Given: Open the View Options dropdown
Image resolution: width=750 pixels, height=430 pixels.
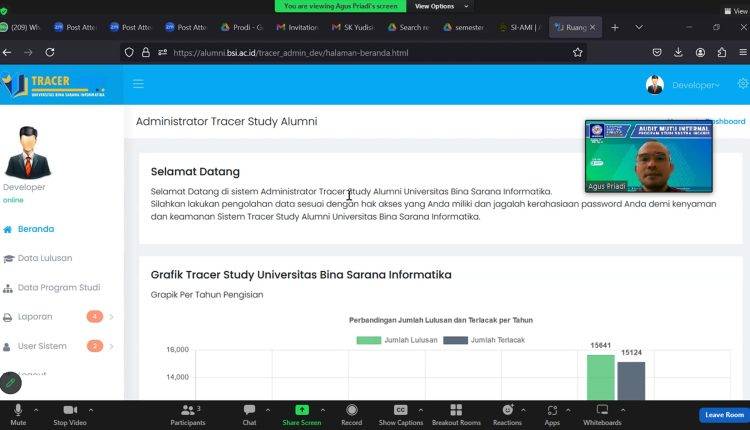Looking at the screenshot, I should 441,6.
